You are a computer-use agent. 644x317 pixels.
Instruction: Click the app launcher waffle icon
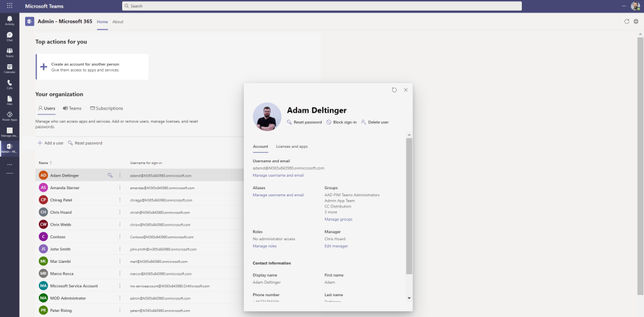(x=9, y=6)
